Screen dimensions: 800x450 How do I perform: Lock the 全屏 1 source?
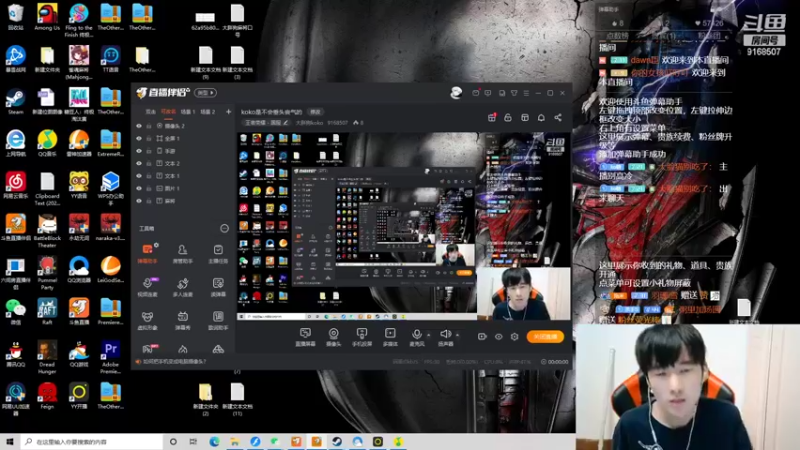tap(149, 138)
